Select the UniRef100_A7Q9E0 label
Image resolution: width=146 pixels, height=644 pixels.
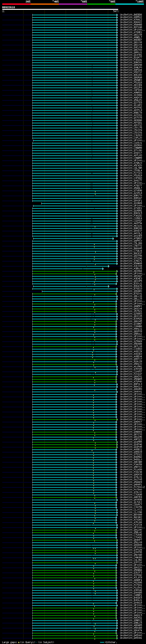(131, 32)
